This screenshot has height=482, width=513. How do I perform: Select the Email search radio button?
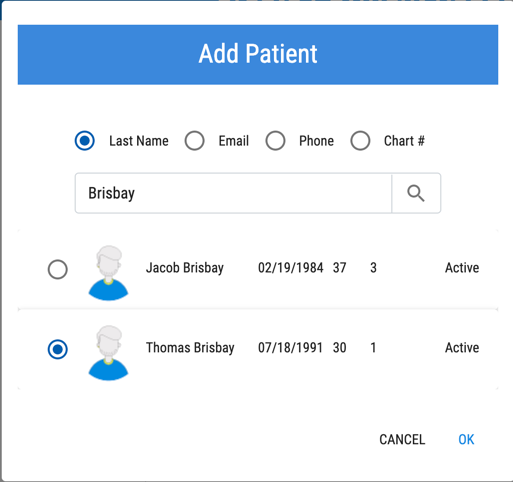195,141
